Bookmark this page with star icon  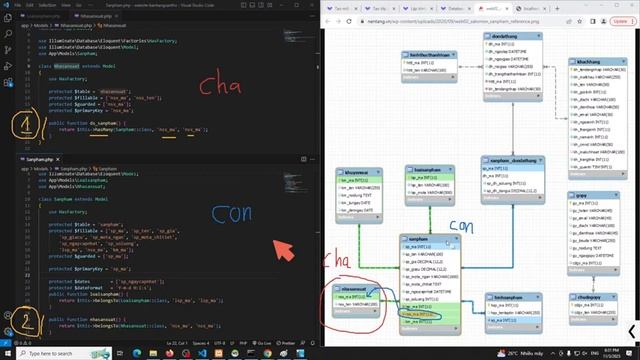pos(580,21)
